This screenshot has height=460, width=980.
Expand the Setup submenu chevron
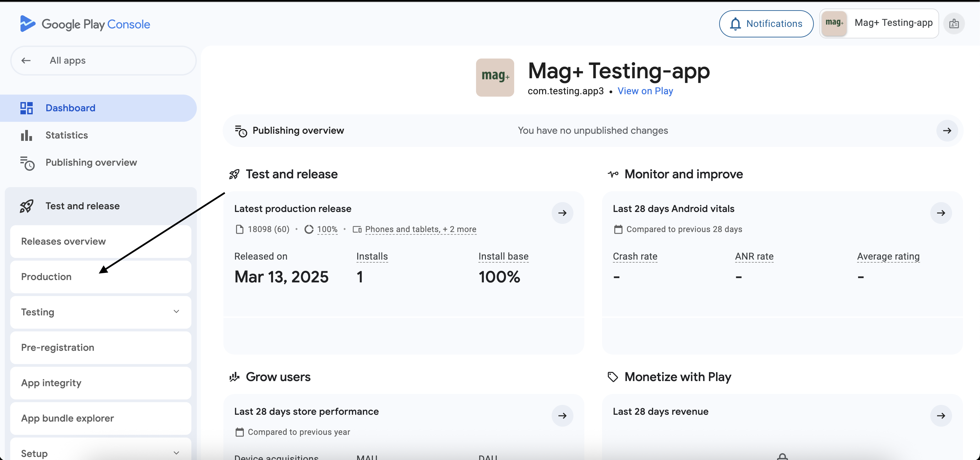[176, 453]
